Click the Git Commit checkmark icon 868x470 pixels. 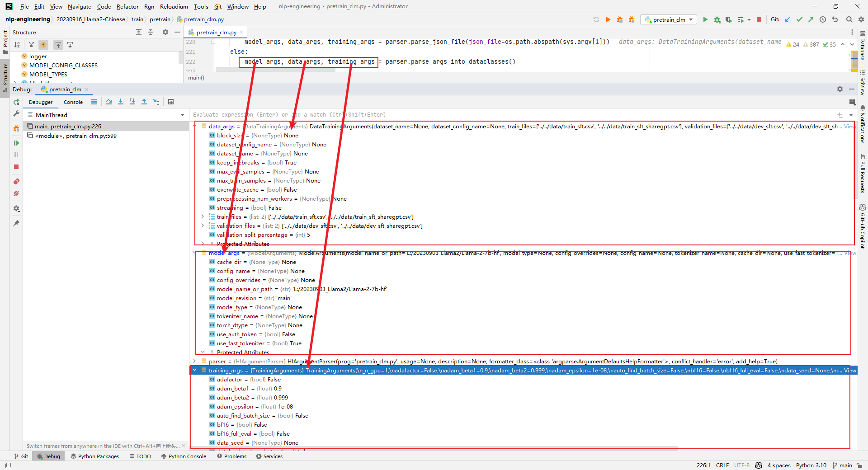point(799,19)
